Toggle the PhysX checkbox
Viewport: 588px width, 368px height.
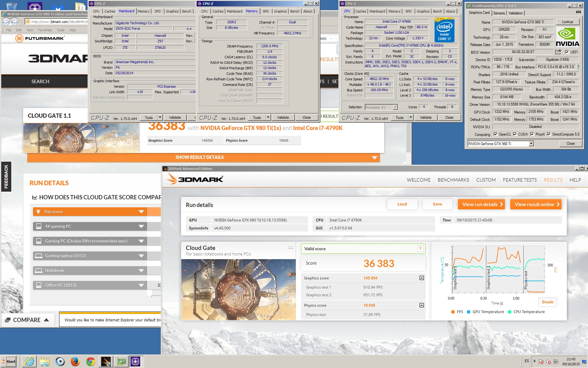point(532,134)
